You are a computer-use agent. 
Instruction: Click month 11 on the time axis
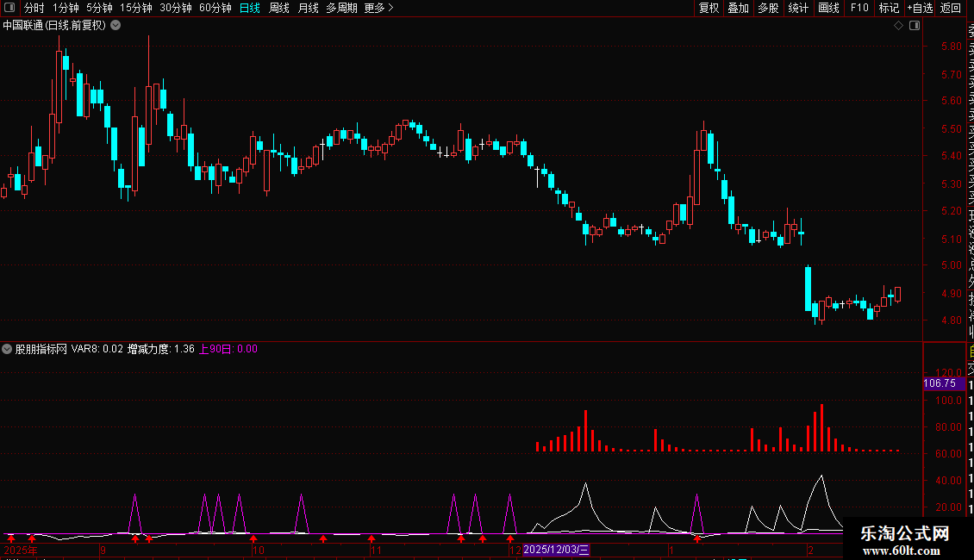tap(376, 550)
